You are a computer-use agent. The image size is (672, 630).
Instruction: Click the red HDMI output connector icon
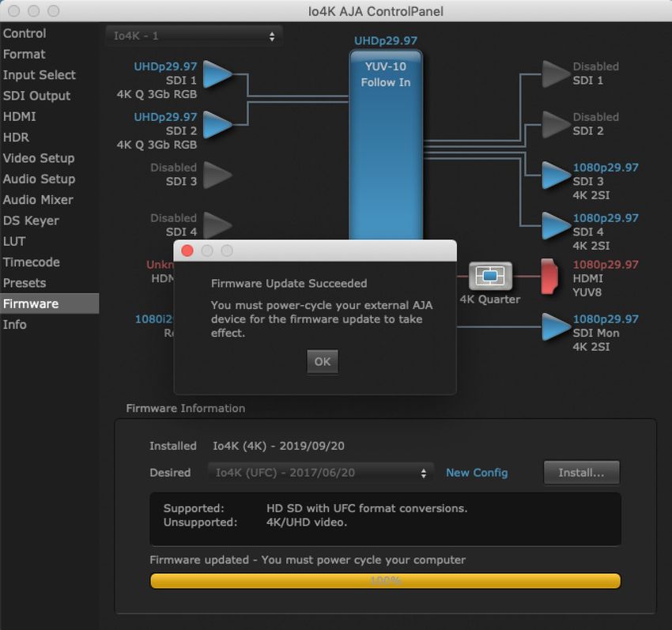549,277
